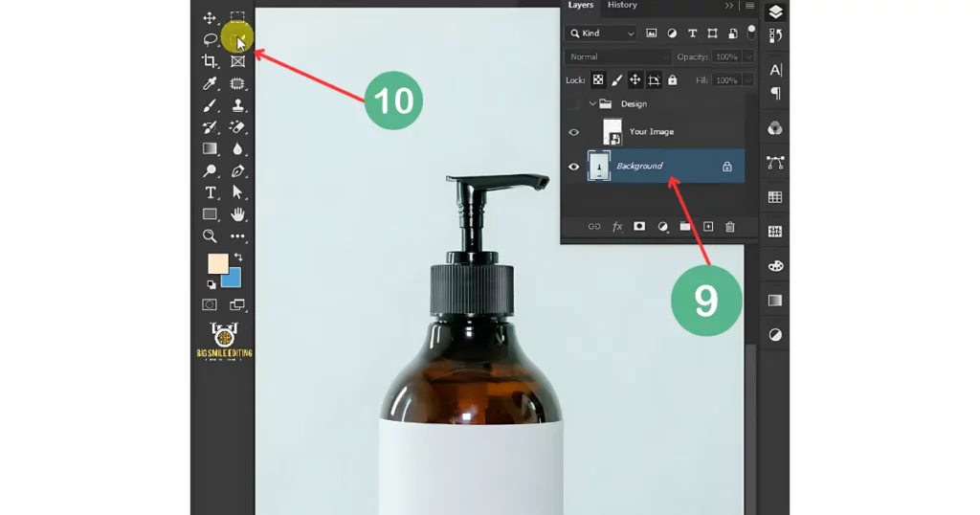Select the Gradient tool
Screen dimensions: 980x515
pyautogui.click(x=210, y=148)
